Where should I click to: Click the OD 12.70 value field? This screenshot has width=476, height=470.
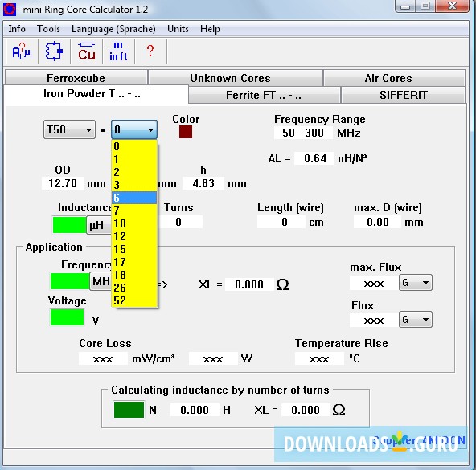pos(63,183)
